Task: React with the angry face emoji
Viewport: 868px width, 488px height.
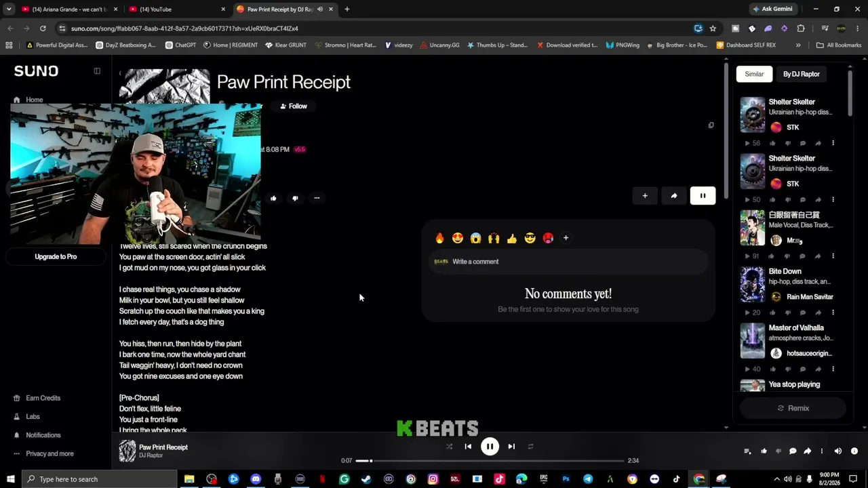Action: tap(548, 238)
